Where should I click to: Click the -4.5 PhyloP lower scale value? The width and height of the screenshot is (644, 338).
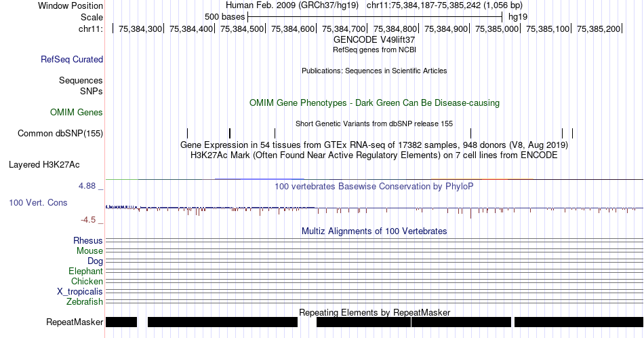point(88,220)
